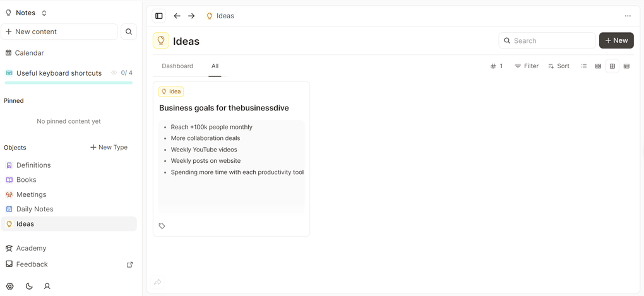644x296 pixels.
Task: Go back with the left arrow
Action: (x=177, y=16)
